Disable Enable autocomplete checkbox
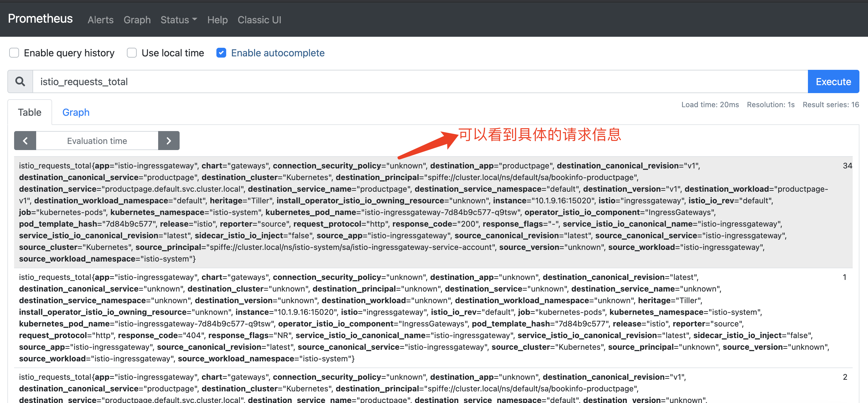 pyautogui.click(x=221, y=53)
